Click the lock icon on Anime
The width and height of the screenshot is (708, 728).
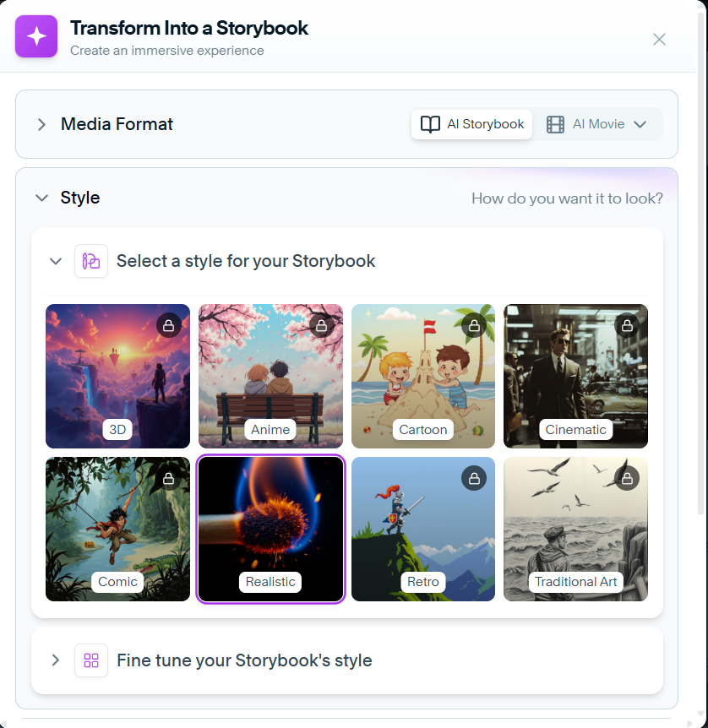(x=322, y=325)
